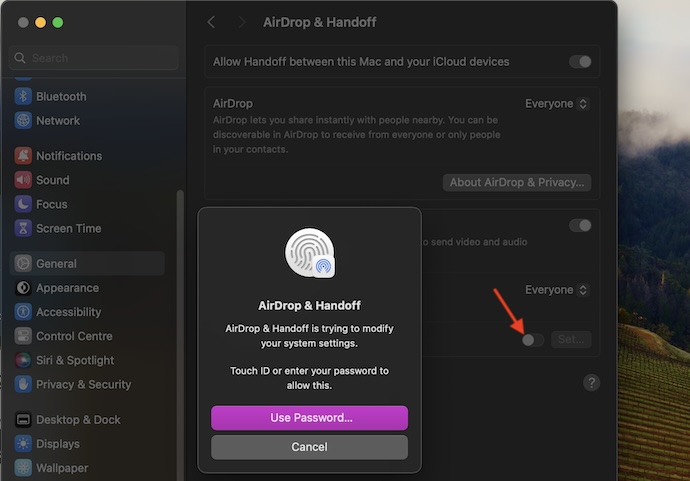Click the Network globe icon
690x481 pixels.
click(23, 121)
